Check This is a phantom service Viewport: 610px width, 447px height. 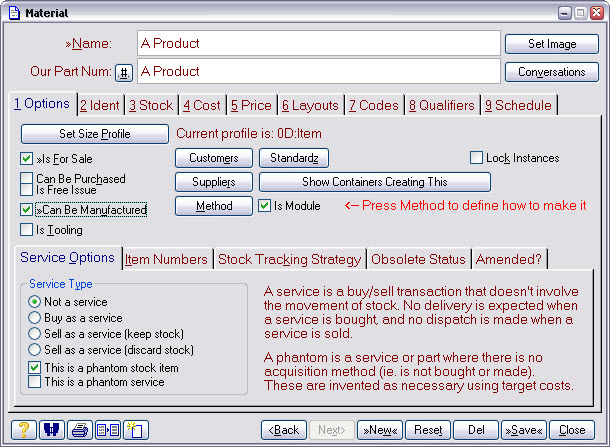[34, 382]
